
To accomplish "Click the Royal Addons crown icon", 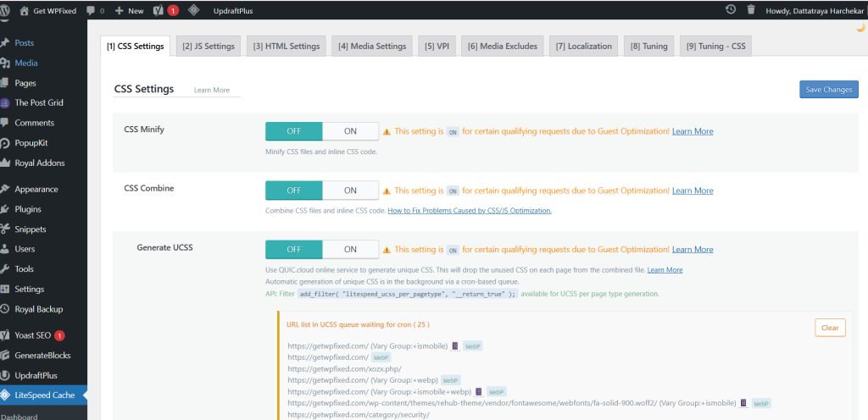I will click(5, 163).
